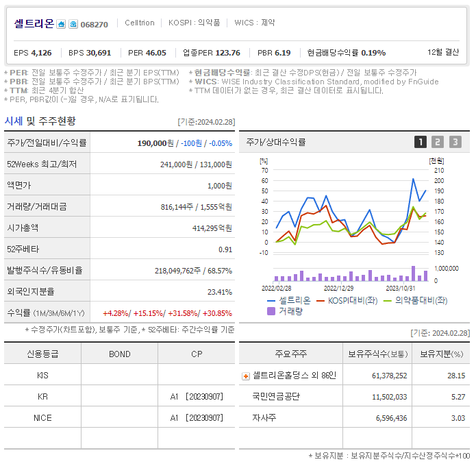Click the 241,000원 / 131,000원 52-week range
This screenshot has height=464, width=476.
[x=196, y=164]
